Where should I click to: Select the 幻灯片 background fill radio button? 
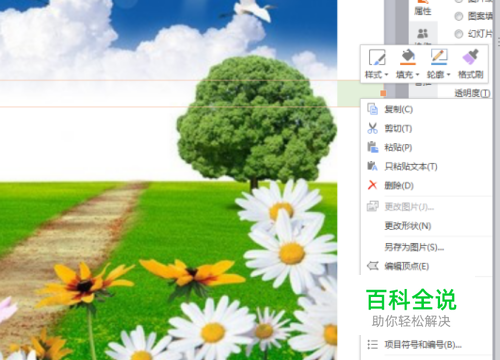point(459,34)
